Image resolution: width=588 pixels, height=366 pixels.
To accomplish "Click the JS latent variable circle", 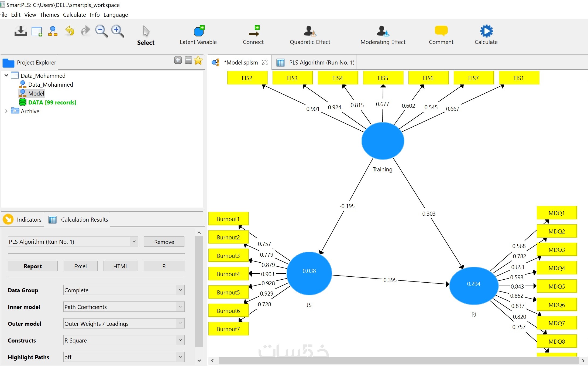I will [x=309, y=273].
